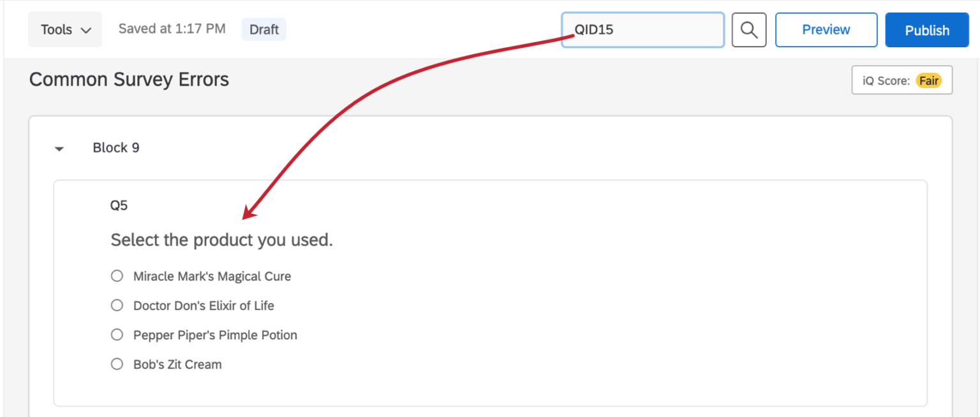Viewport: 980px width, 417px height.
Task: Click the Q5 question label
Action: click(x=118, y=205)
